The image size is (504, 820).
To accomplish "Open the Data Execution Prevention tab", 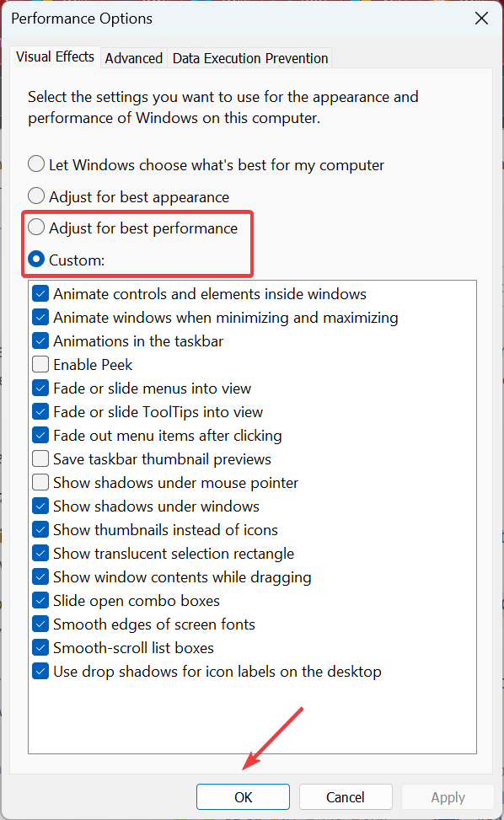I will tap(250, 58).
